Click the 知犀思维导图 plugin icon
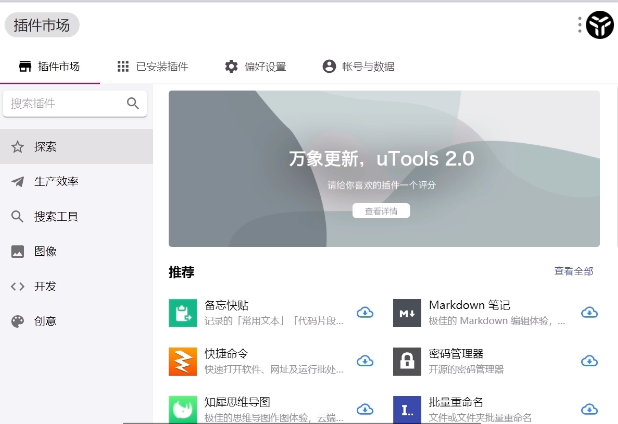Viewport: 618px width, 424px height. 183,409
